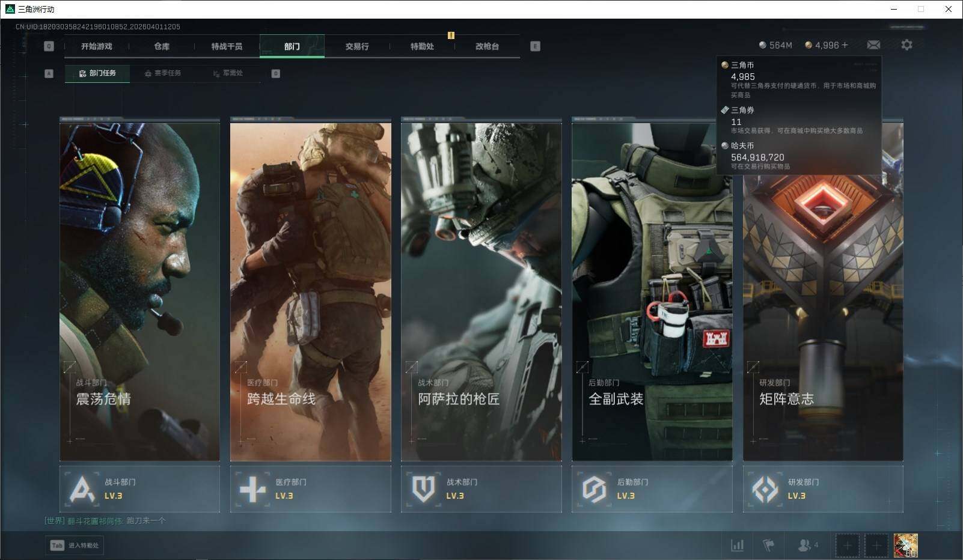Click the 医疗部门 cross icon
The width and height of the screenshot is (963, 560).
(x=252, y=489)
